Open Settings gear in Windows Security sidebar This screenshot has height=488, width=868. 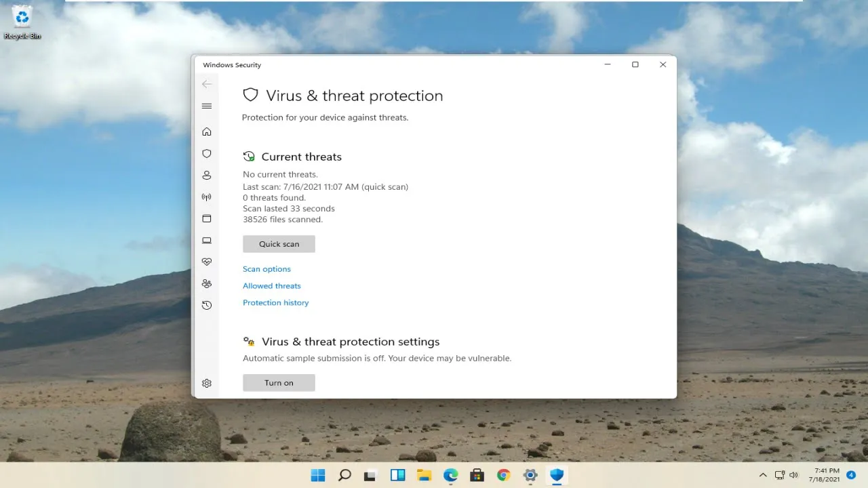[x=207, y=383]
